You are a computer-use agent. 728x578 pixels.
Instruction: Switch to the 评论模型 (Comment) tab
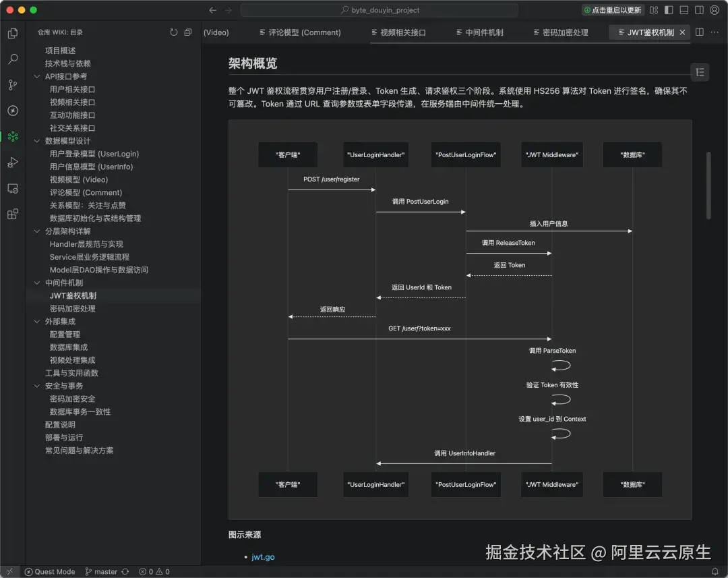(301, 32)
